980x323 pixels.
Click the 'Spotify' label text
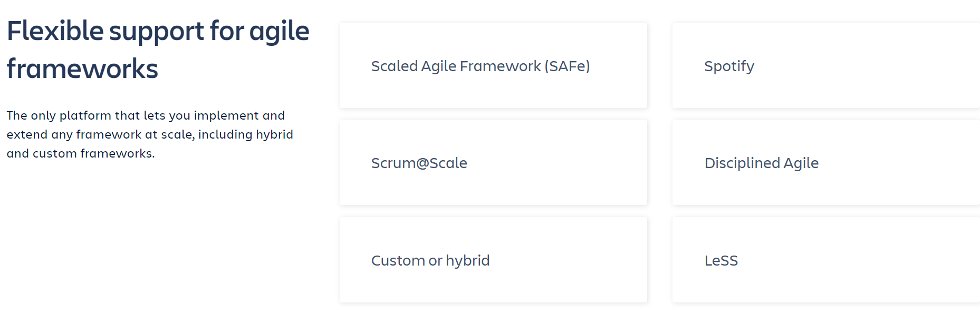click(729, 66)
